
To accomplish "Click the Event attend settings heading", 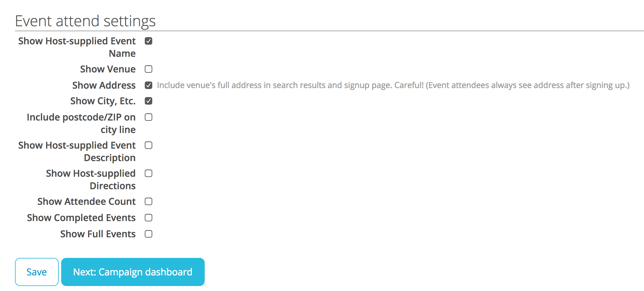I will [x=85, y=21].
